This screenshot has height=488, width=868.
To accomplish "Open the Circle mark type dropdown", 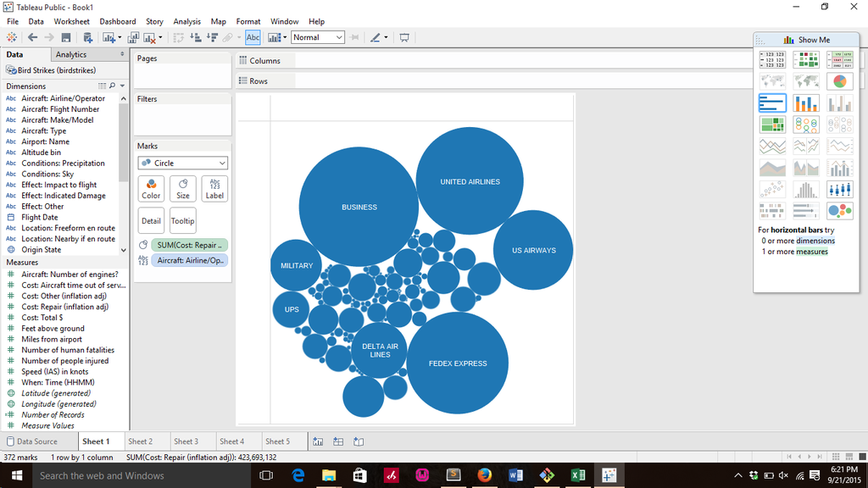I will pos(183,164).
